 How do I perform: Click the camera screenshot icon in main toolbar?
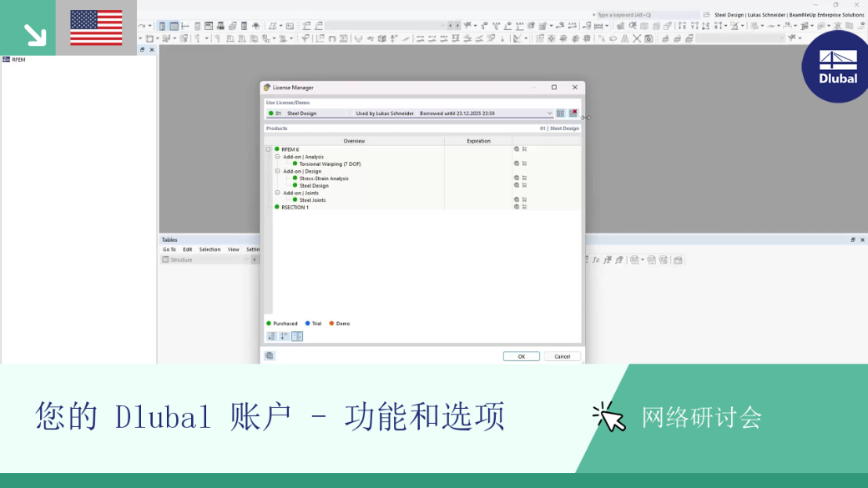tap(648, 38)
